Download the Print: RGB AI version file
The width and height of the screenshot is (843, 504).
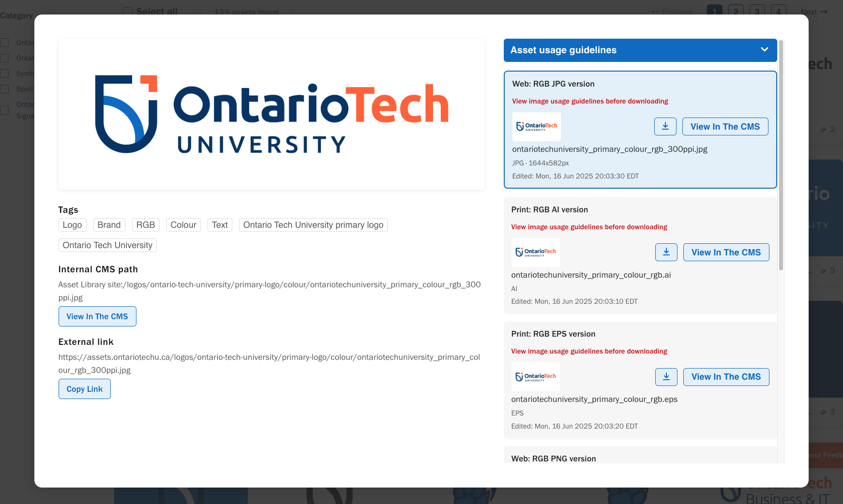pyautogui.click(x=666, y=252)
